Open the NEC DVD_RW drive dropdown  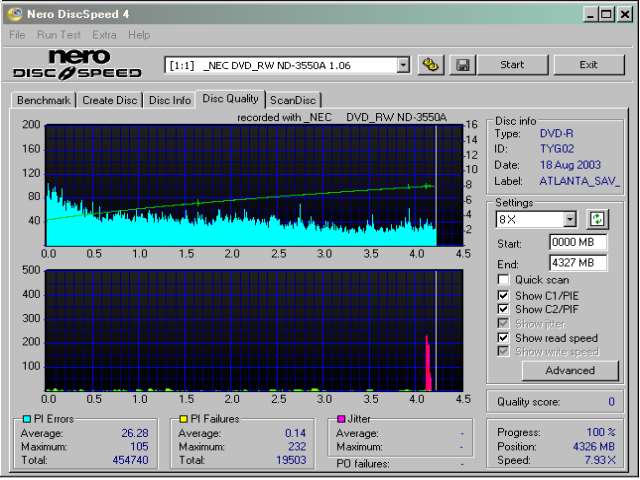(403, 65)
